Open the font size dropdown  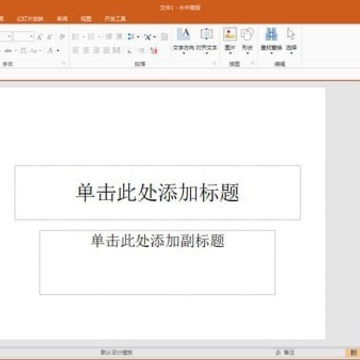31,37
